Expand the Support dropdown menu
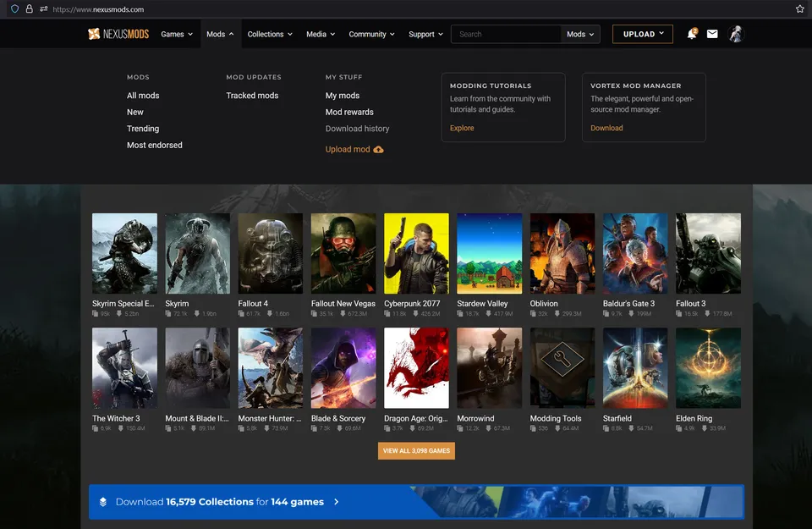Screen dimensions: 812x529 tap(425, 34)
